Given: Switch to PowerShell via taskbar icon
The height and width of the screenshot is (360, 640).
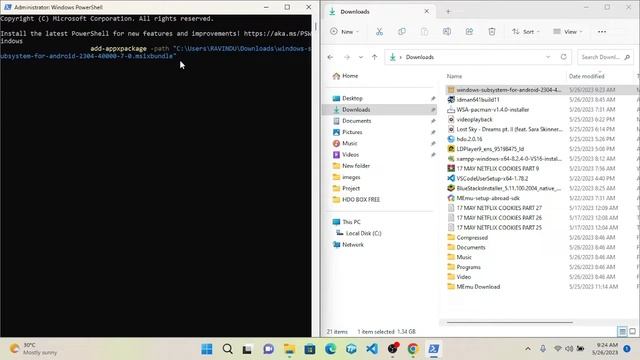Looking at the screenshot, I should coord(433,349).
